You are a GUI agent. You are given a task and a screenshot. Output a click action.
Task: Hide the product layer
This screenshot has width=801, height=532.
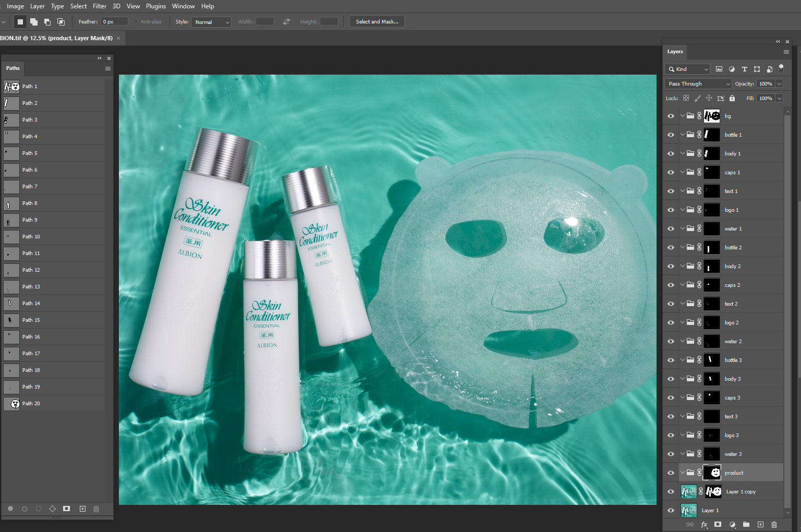tap(671, 472)
